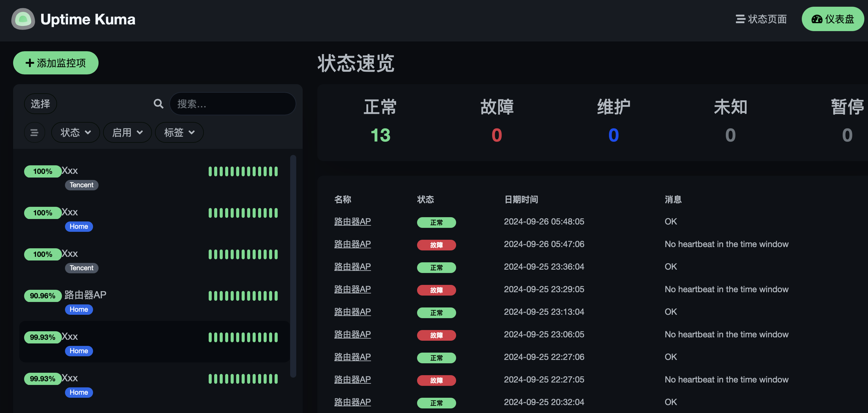Open the 状态 filter dropdown
Viewport: 868px width, 413px height.
click(75, 132)
